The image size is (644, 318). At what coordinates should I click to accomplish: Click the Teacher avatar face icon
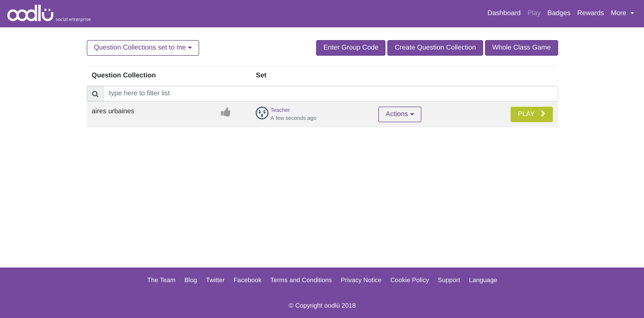click(x=262, y=113)
